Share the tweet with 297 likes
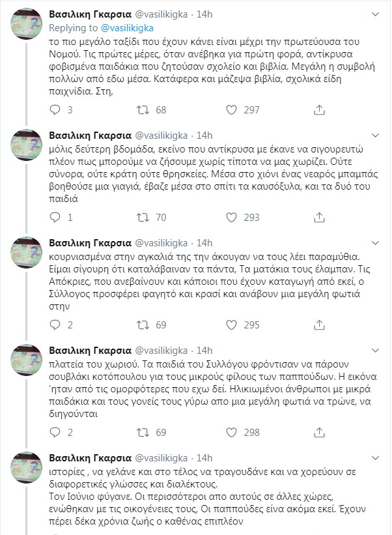This screenshot has width=392, height=535. pos(319,110)
